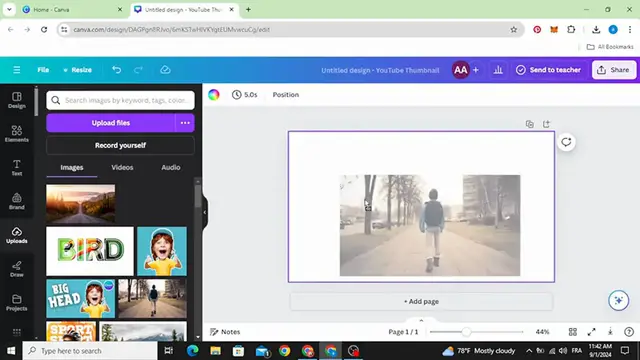Enter fullscreen present mode
This screenshot has width=640, height=360.
(x=591, y=332)
